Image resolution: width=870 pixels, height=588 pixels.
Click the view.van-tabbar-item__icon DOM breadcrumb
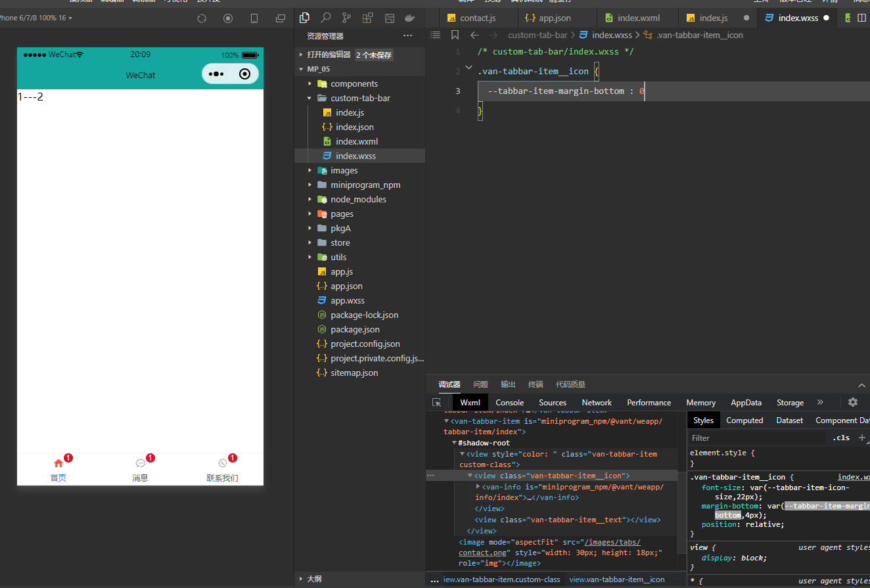[x=617, y=579]
